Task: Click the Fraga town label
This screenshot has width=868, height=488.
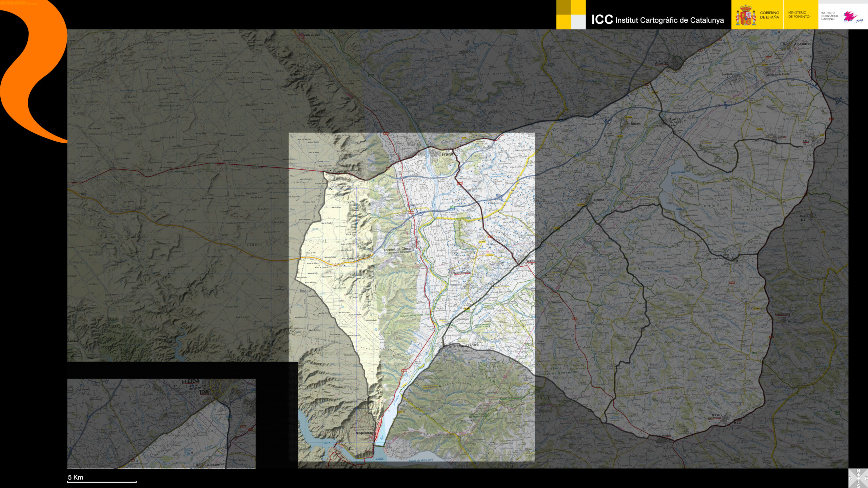Action: (447, 154)
